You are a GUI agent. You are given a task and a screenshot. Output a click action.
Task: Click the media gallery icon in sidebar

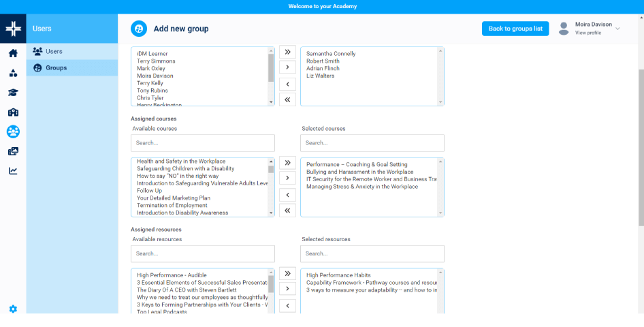click(13, 151)
